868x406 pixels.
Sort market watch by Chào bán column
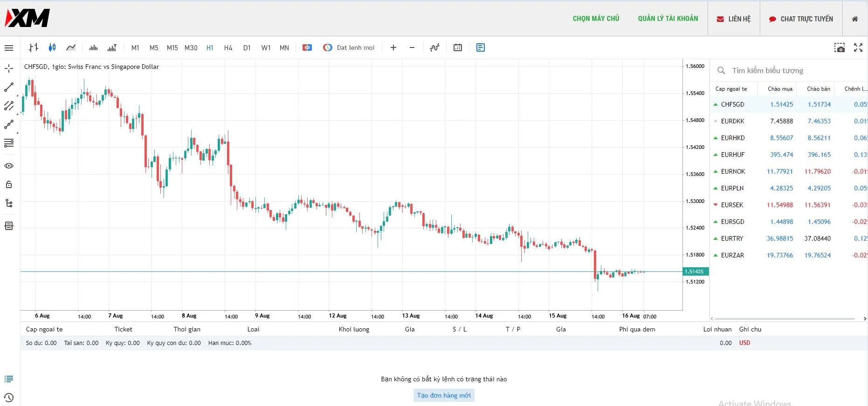pos(819,89)
